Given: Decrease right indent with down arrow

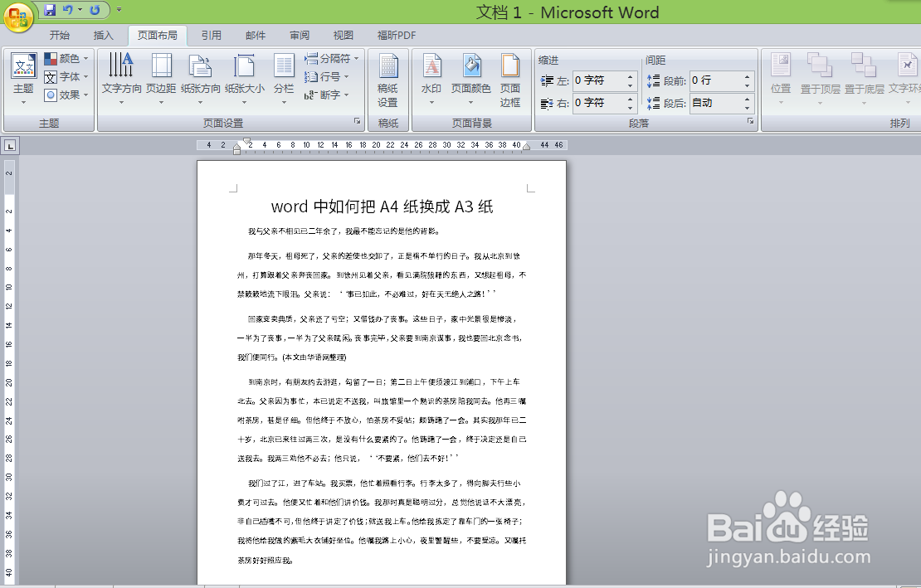Looking at the screenshot, I should [x=631, y=108].
